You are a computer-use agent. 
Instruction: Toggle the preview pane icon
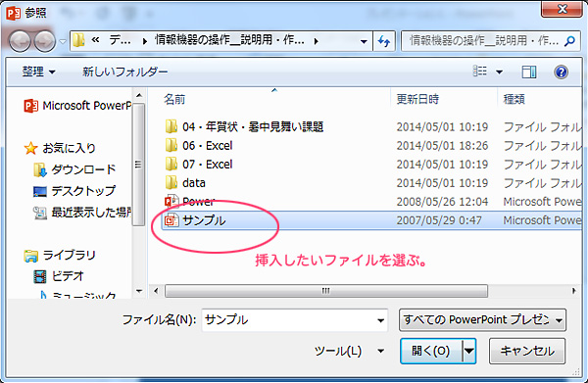(x=529, y=72)
